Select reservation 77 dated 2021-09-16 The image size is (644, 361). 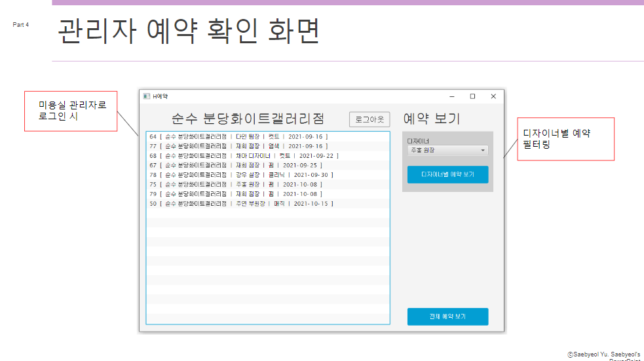pos(238,146)
